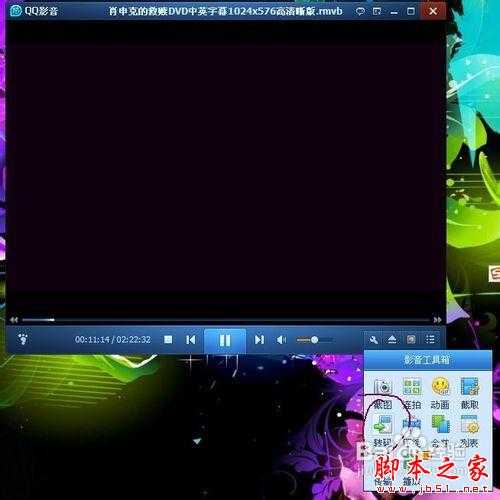Open 合并 merge videos tool
The width and height of the screenshot is (500, 500).
click(x=440, y=432)
